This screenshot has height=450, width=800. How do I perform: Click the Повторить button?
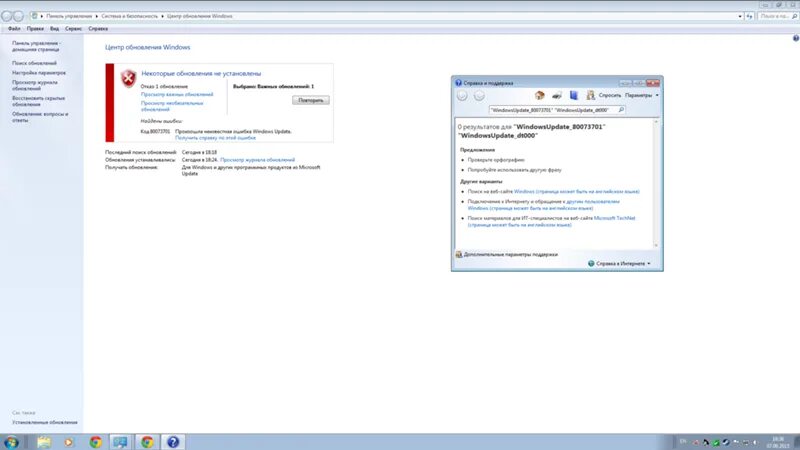[x=311, y=100]
